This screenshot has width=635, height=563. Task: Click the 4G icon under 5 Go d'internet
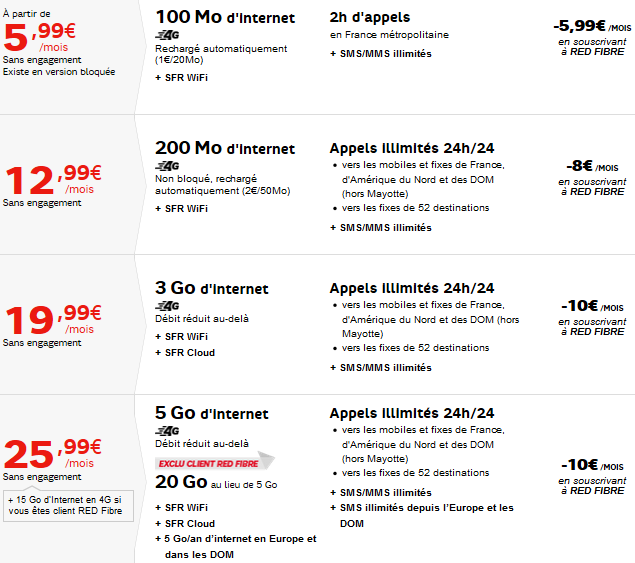point(167,430)
